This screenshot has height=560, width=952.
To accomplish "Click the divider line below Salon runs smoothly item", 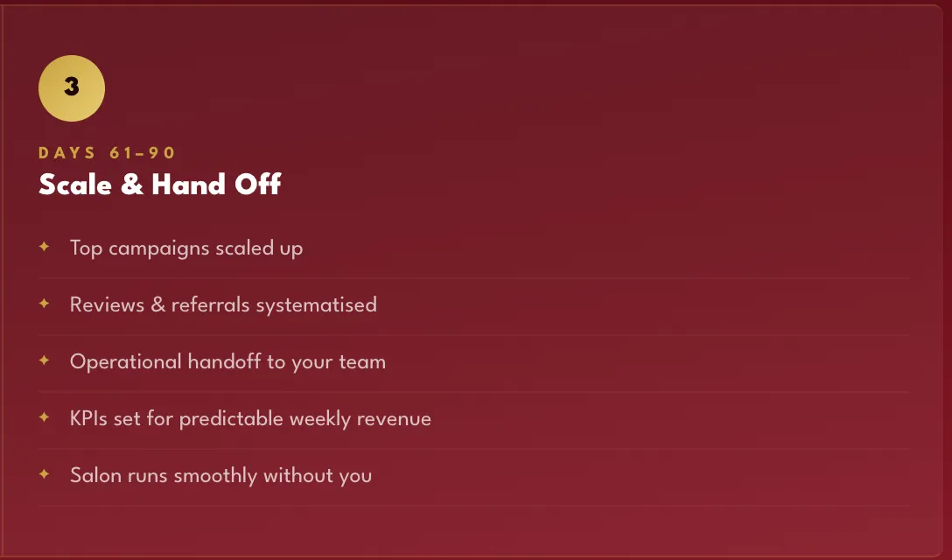I will [474, 506].
